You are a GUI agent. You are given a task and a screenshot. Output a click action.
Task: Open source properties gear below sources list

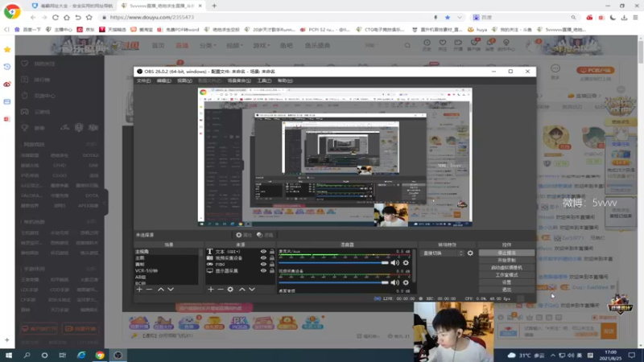(x=230, y=290)
